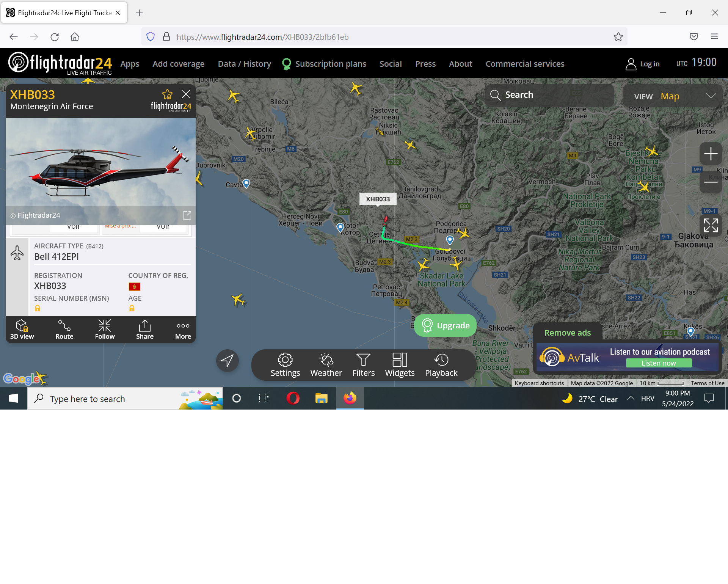Click the helicopter photo thumbnail
This screenshot has height=584, width=728.
pos(100,171)
